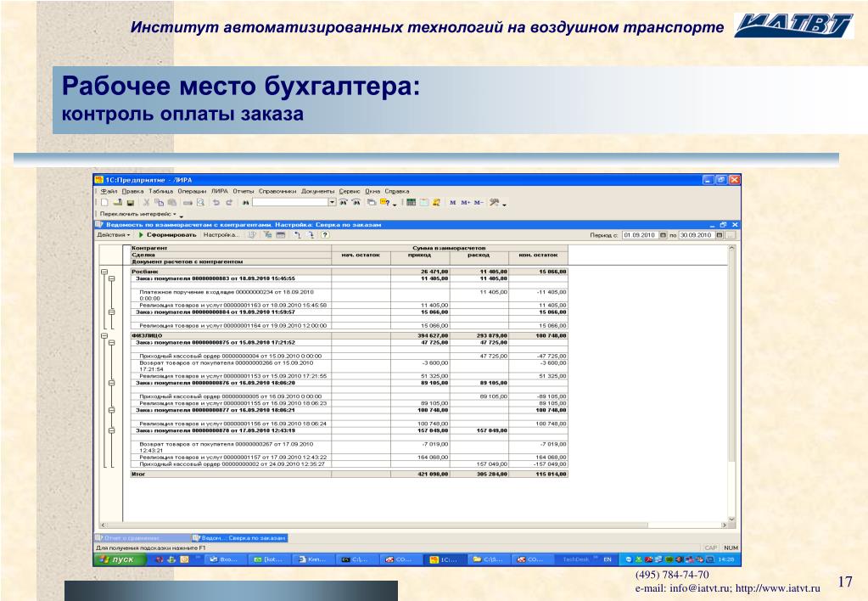Click the Paste icon in the toolbar
868x601 pixels.
click(172, 203)
